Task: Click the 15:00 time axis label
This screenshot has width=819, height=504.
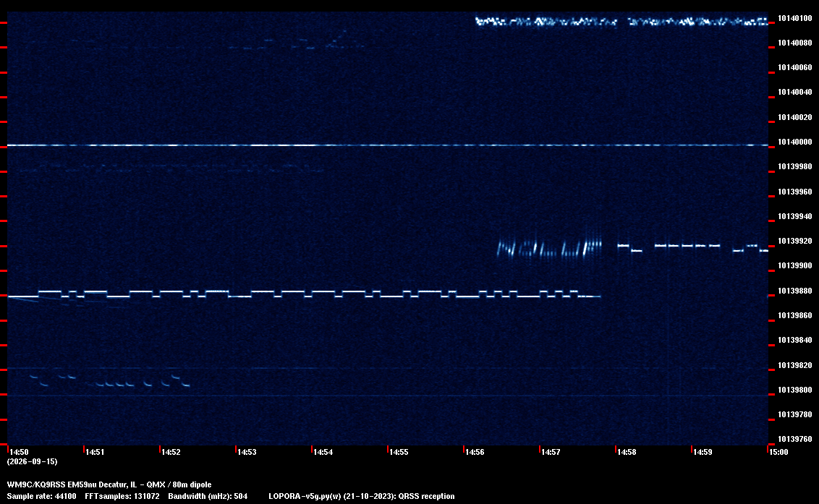Action: click(x=778, y=452)
